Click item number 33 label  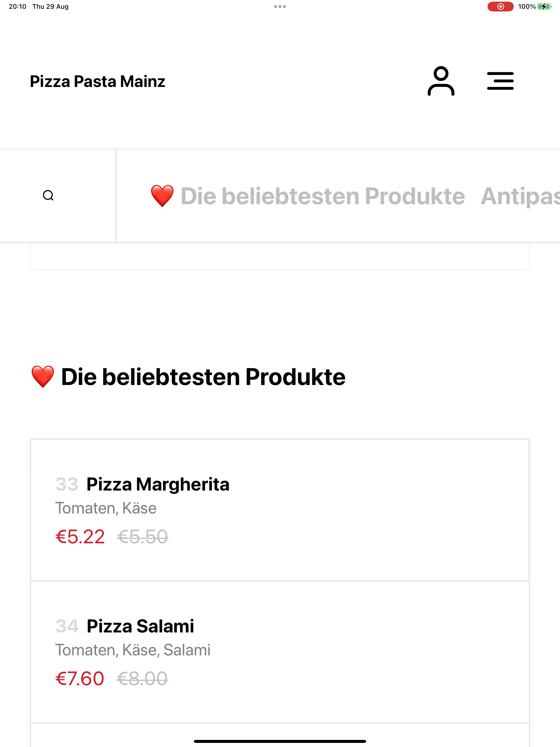point(67,484)
